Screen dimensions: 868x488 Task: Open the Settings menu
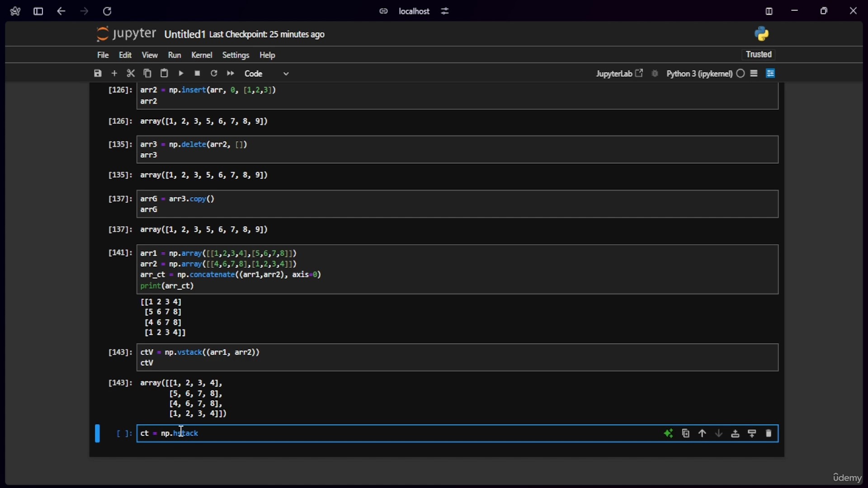point(236,55)
